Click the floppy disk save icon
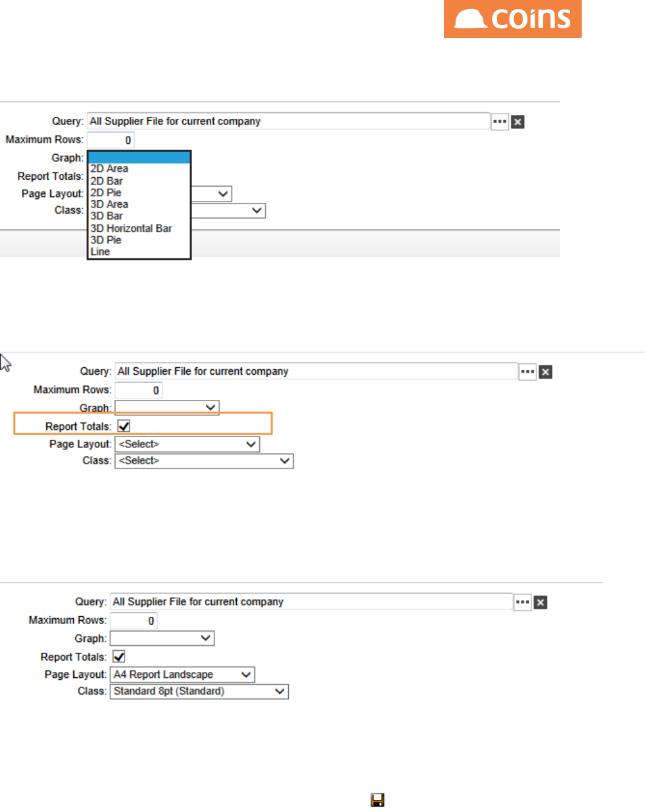This screenshot has height=812, width=645. [x=377, y=800]
